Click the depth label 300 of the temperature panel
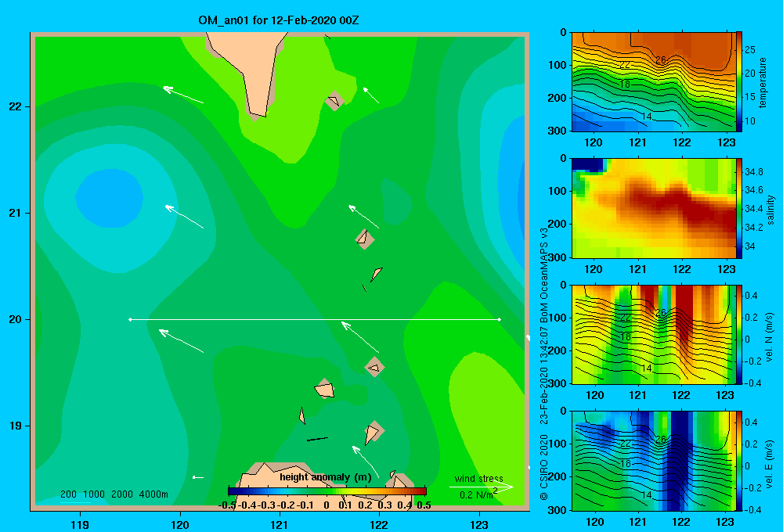This screenshot has height=532, width=783. [x=557, y=130]
